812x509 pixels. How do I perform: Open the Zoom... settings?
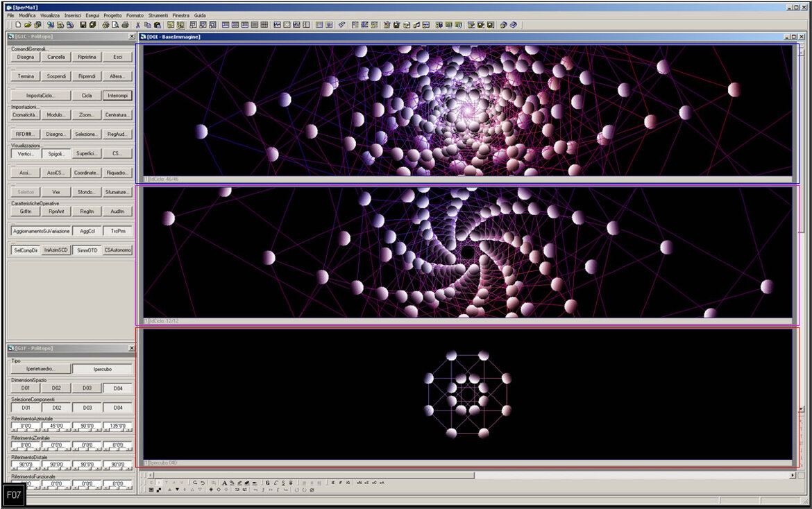coord(86,114)
